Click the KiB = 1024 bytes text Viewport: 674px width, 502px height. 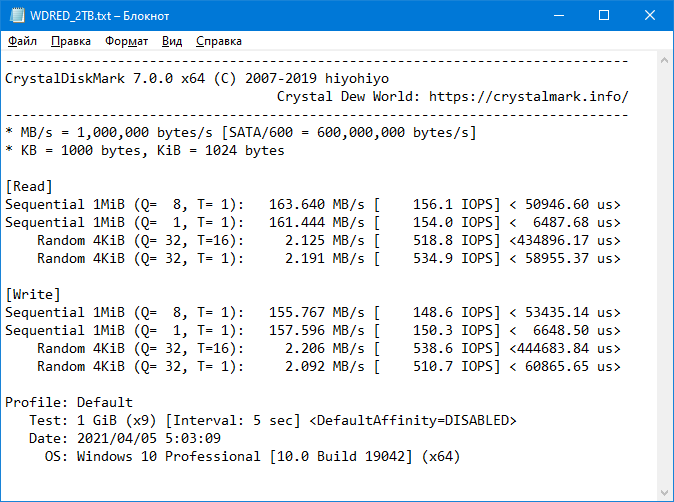pos(221,151)
